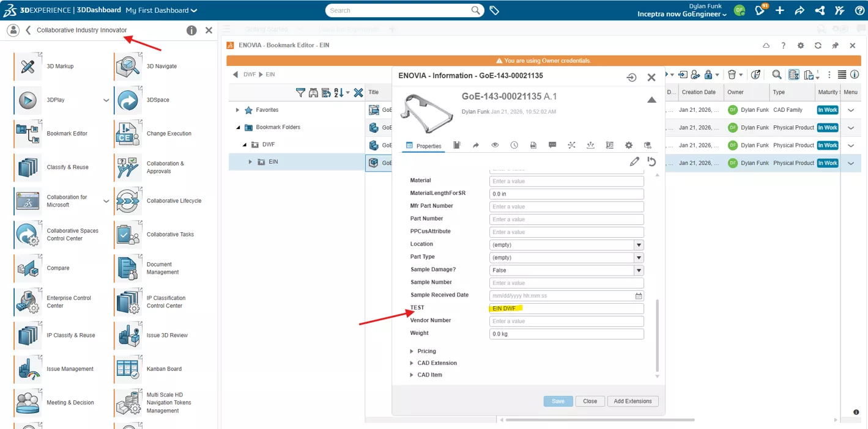Go back from Collaborative Industry Innovator
The height and width of the screenshot is (429, 868).
point(28,30)
